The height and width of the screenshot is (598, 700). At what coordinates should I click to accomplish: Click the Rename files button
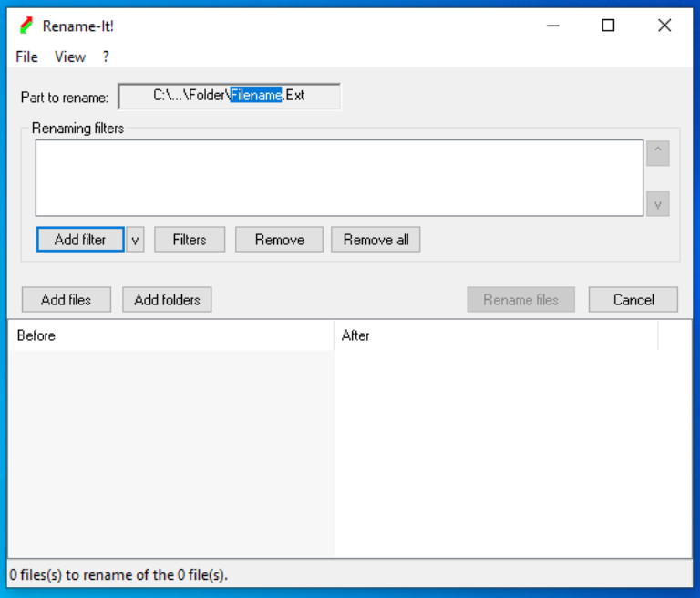(x=521, y=299)
